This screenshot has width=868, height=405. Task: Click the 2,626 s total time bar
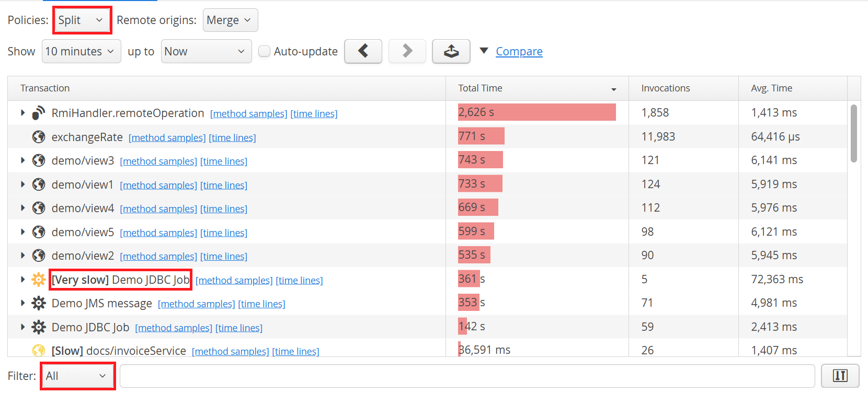pos(537,112)
